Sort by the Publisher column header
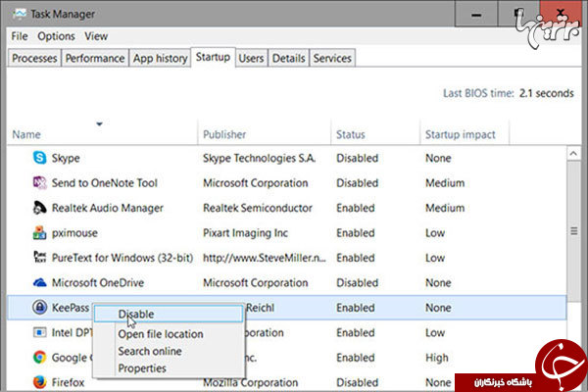Viewport: 588px width, 392px height. [224, 134]
